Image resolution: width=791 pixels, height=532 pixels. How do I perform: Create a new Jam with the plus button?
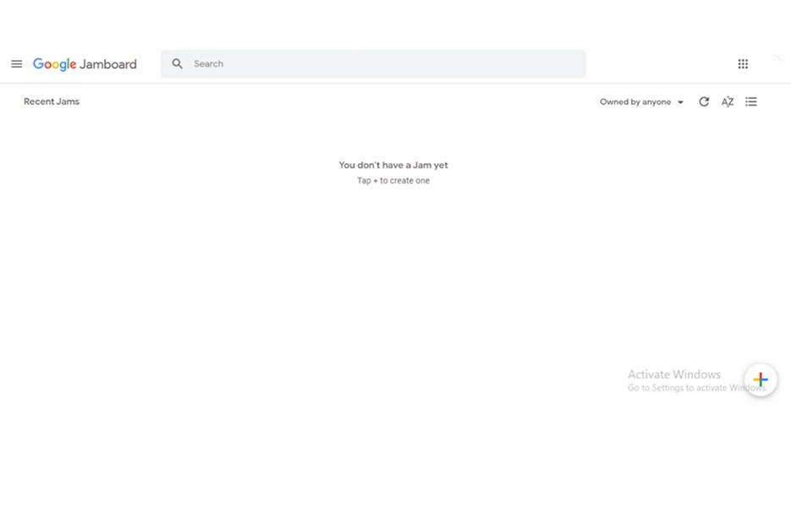click(x=760, y=380)
